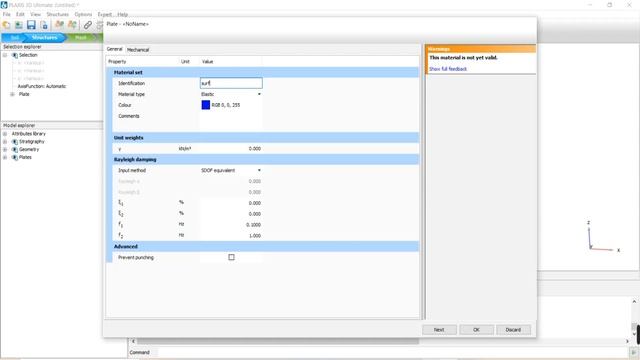Click the New project toolbar icon
640x360 pixels.
6,25
